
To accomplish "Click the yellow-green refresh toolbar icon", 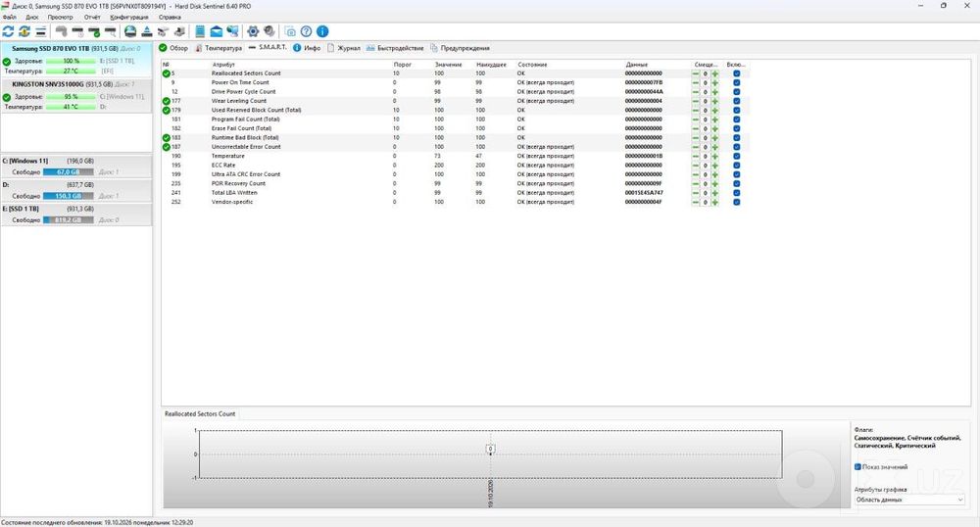I will 24,31.
